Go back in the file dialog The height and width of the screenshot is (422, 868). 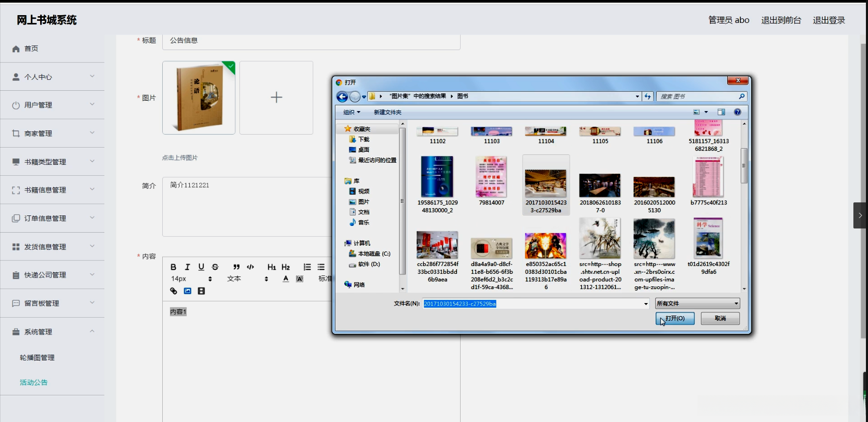click(342, 97)
